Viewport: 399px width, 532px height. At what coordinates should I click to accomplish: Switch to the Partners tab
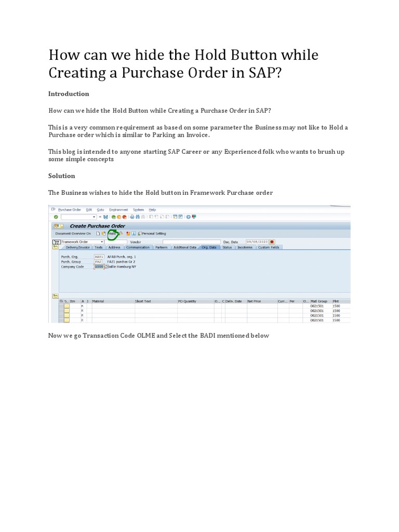[161, 247]
